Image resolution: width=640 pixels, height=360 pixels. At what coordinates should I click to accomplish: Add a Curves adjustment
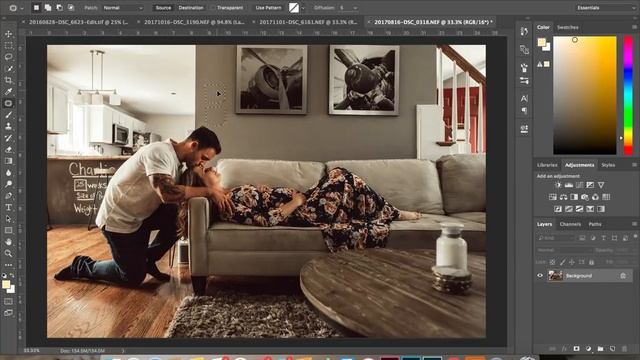(x=579, y=185)
